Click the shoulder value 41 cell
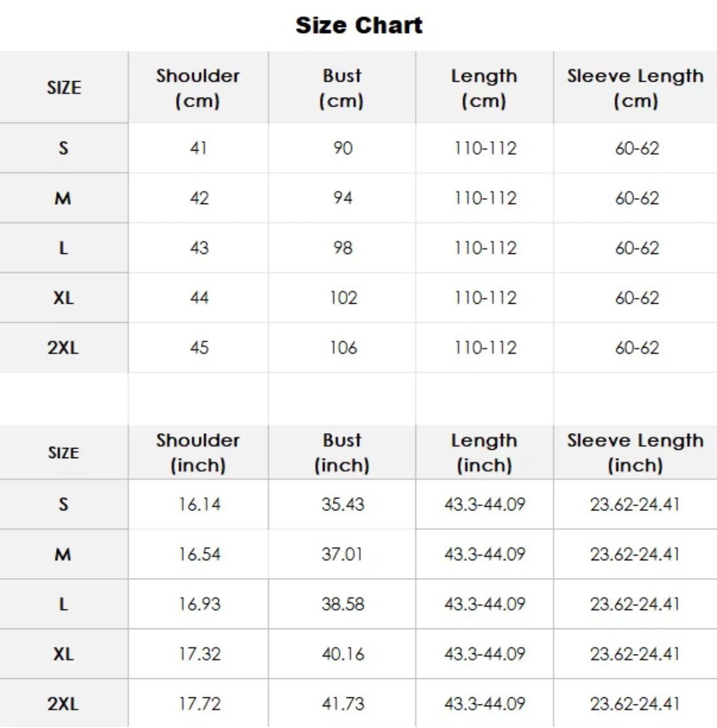717x728 pixels. [x=198, y=148]
